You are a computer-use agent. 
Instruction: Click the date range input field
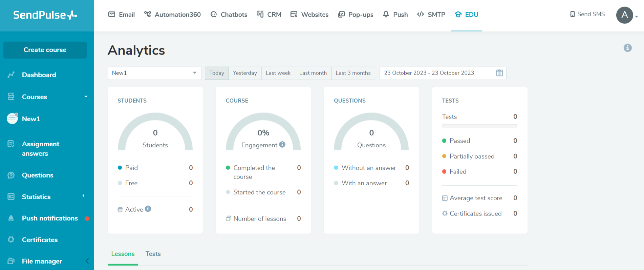pos(443,73)
